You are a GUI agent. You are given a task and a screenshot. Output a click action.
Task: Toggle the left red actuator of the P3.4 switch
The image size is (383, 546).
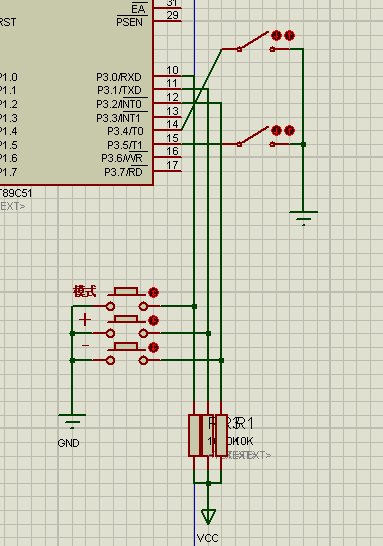pos(276,36)
